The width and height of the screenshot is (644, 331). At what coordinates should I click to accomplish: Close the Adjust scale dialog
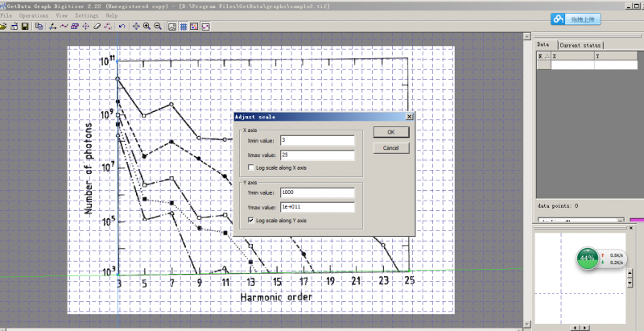click(x=409, y=117)
